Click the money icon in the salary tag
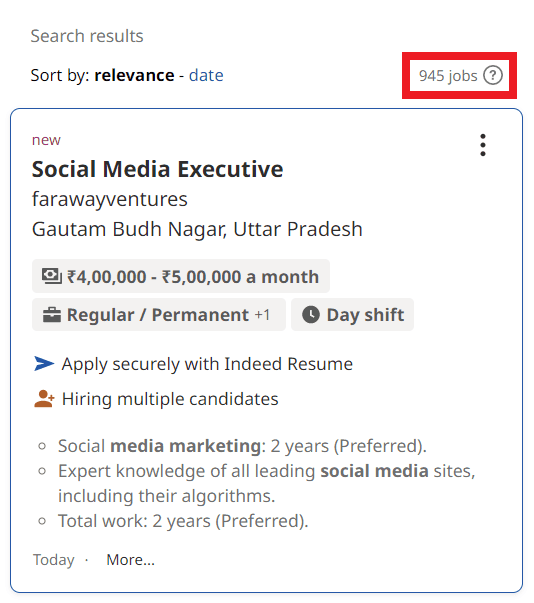Image resolution: width=534 pixels, height=603 pixels. pyautogui.click(x=52, y=277)
